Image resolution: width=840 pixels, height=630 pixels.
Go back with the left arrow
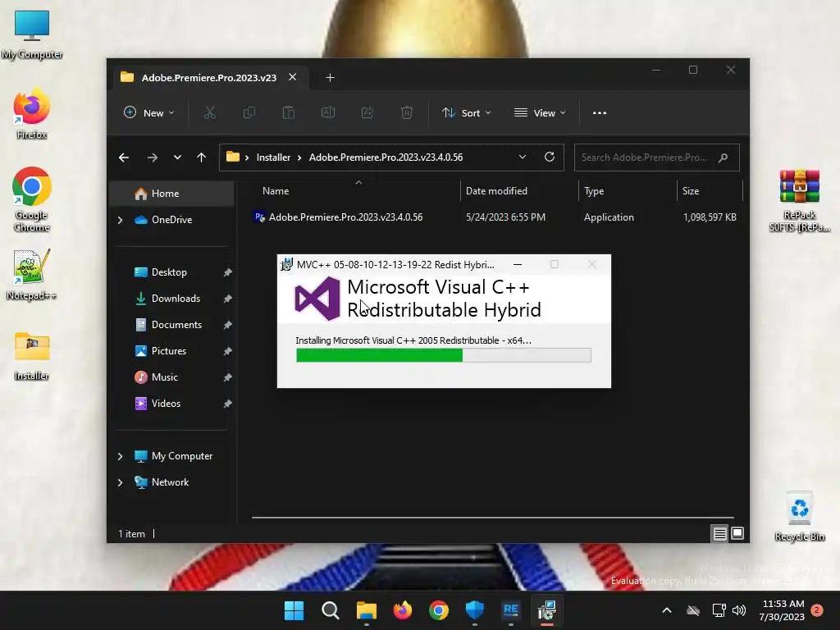[x=124, y=157]
